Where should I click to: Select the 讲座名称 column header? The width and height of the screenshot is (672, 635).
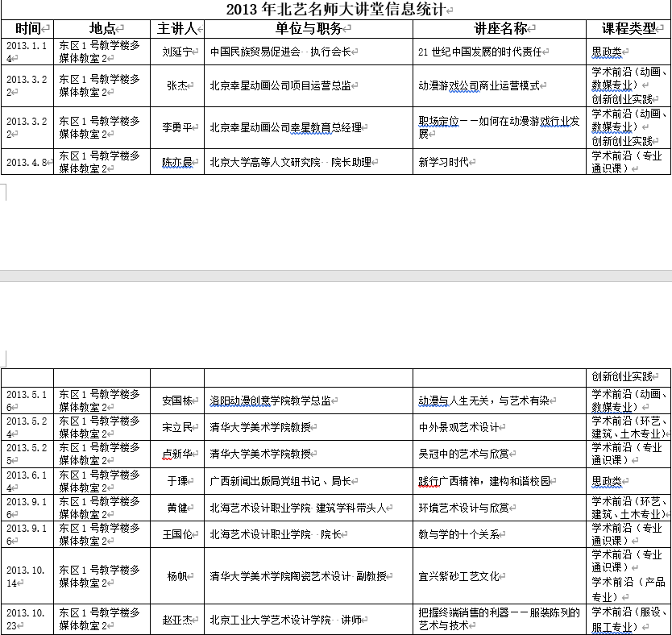(x=499, y=29)
